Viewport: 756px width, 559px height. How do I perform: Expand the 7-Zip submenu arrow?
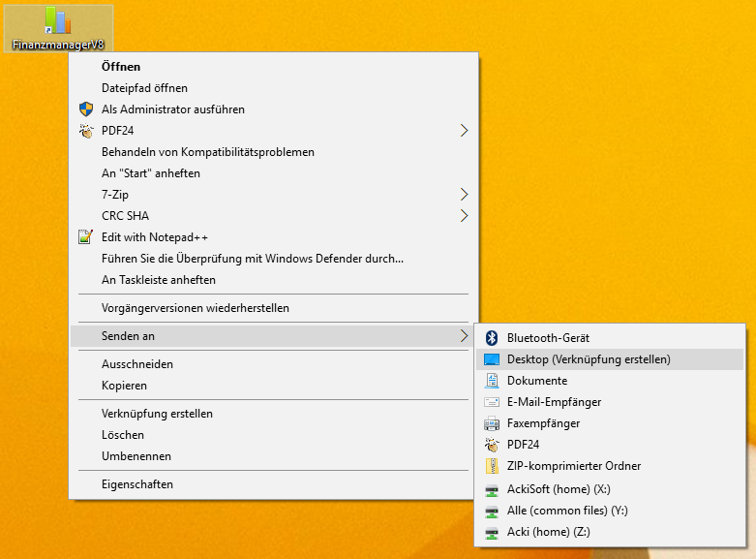tap(464, 194)
